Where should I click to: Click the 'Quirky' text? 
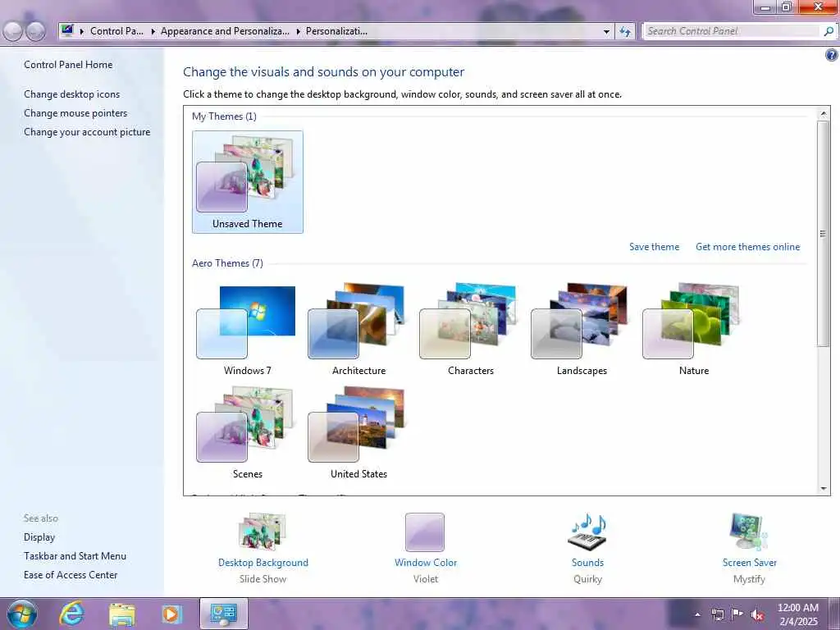(x=587, y=579)
